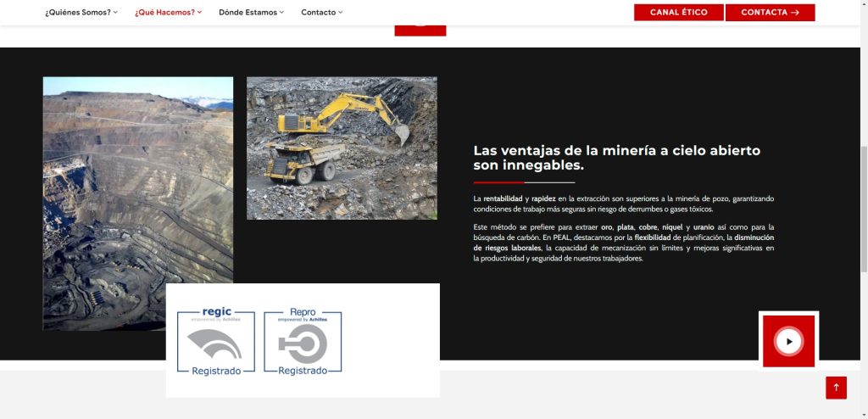Open the ¿Quiénes Somos? menu item
Image resolution: width=868 pixels, height=419 pixels.
pos(77,13)
